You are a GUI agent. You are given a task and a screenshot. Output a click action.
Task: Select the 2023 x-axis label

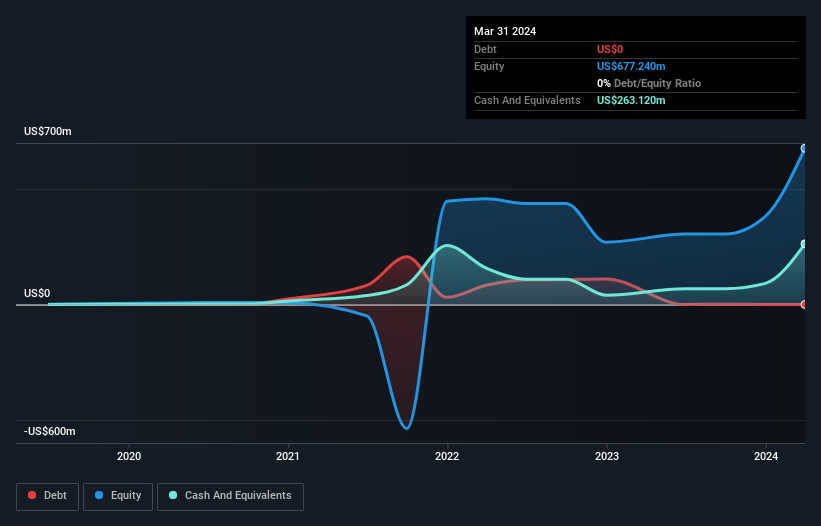(x=607, y=456)
